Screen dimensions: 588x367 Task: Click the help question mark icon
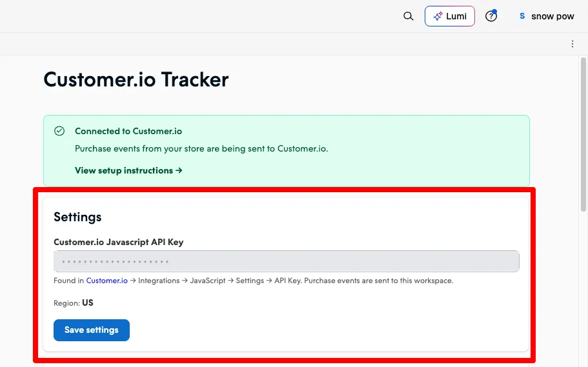(x=491, y=16)
